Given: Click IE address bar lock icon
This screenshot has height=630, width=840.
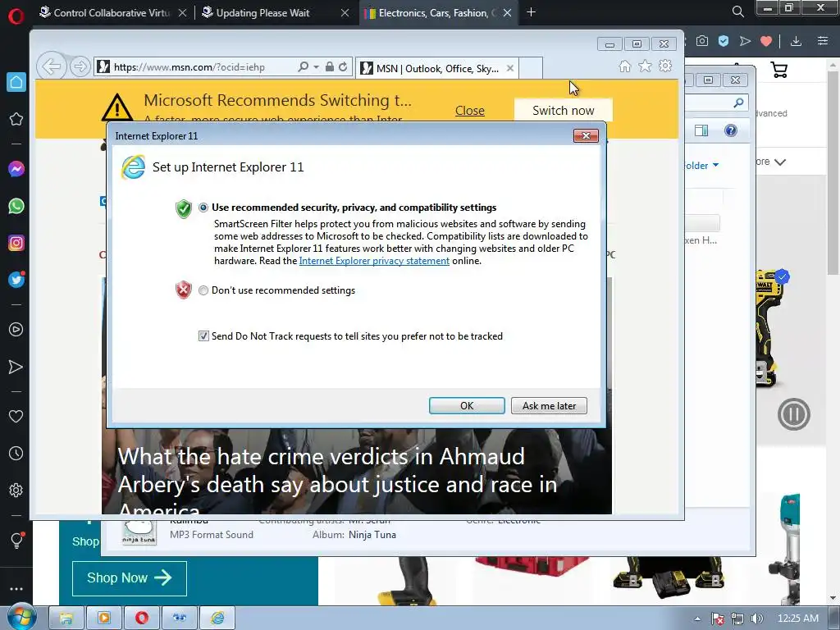Looking at the screenshot, I should point(330,67).
